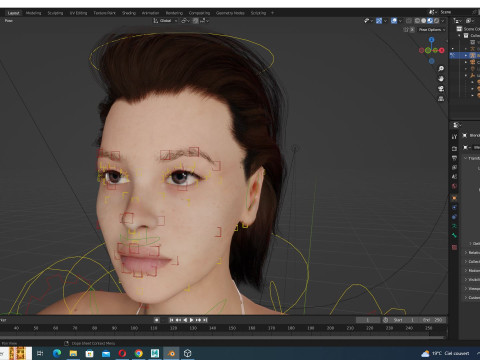480x360 pixels.
Task: Jump to the timeline start frame
Action: [x=171, y=320]
